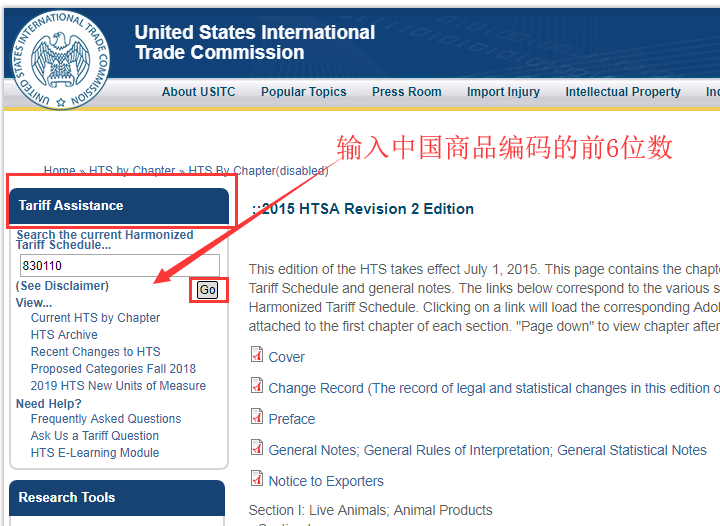Select Press Room in navigation bar
Viewport: 720px width, 526px height.
click(406, 92)
